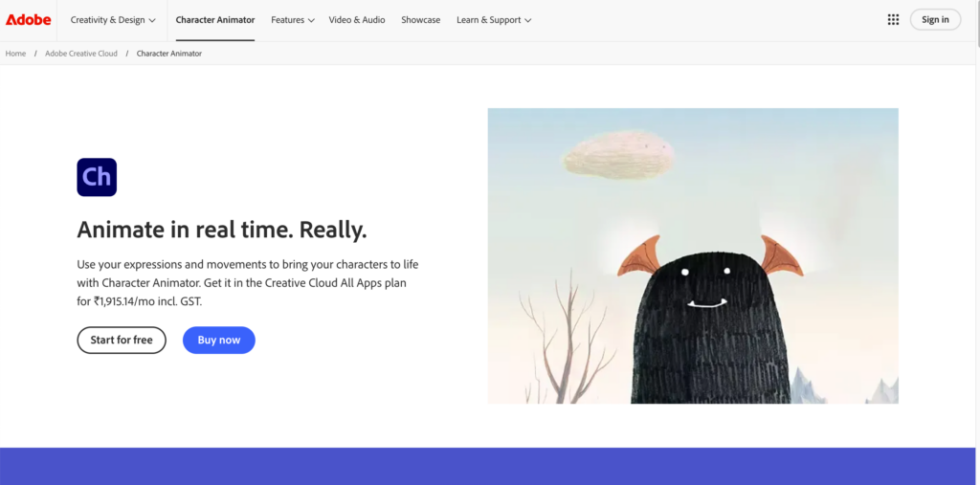Click the Character Animator 'Ch' product icon
This screenshot has height=485, width=980.
click(97, 177)
